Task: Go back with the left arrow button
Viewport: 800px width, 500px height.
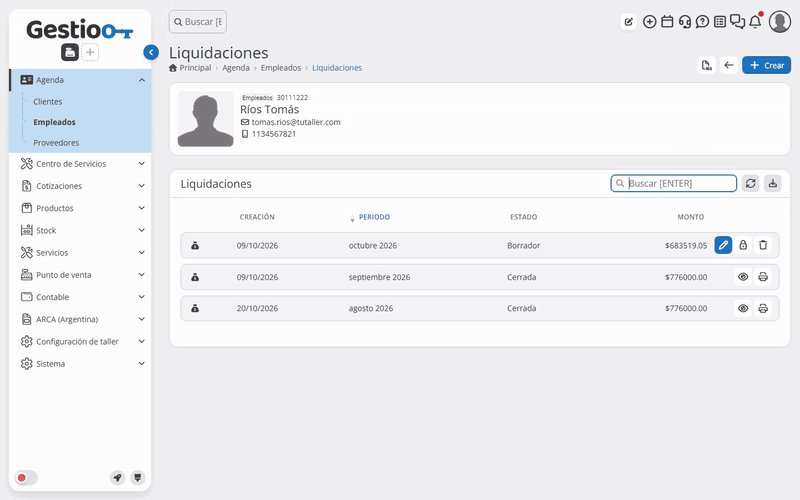Action: point(729,65)
